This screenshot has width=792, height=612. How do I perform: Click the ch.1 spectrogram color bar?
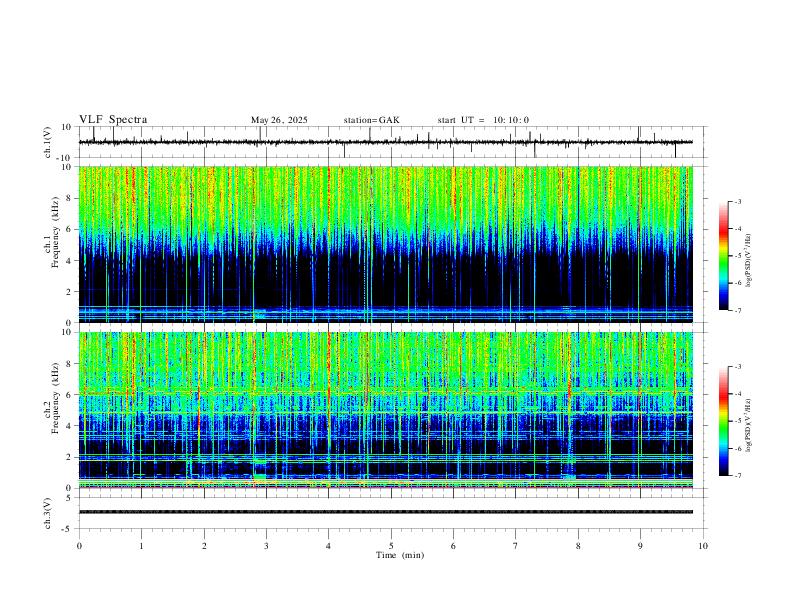(723, 256)
